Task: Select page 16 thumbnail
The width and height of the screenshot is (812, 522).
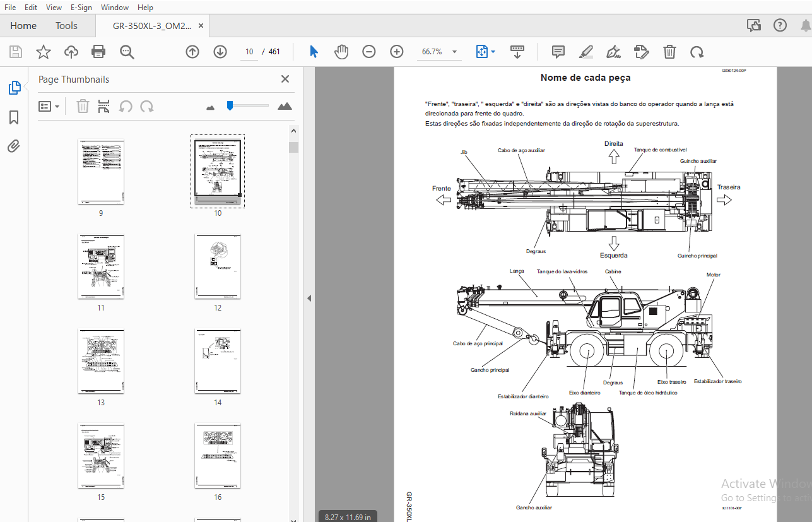Action: [x=218, y=456]
